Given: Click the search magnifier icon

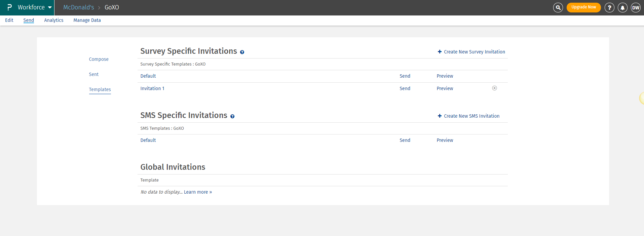Looking at the screenshot, I should tap(558, 7).
